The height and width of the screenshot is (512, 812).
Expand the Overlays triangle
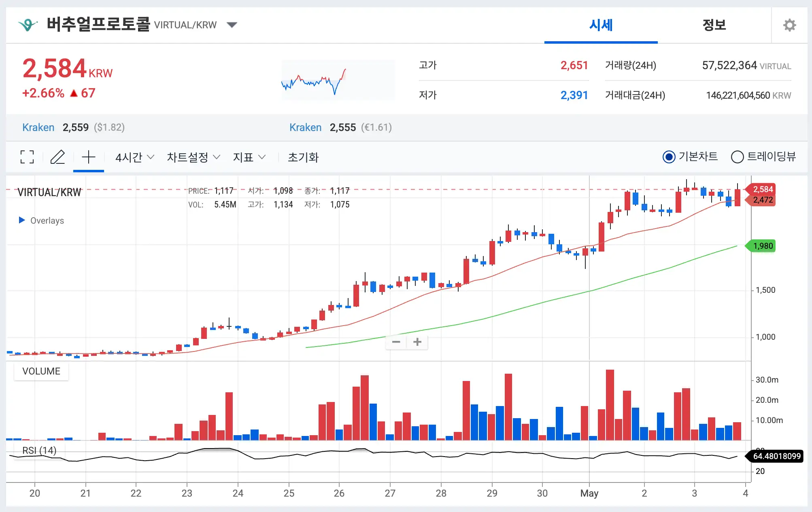point(22,220)
